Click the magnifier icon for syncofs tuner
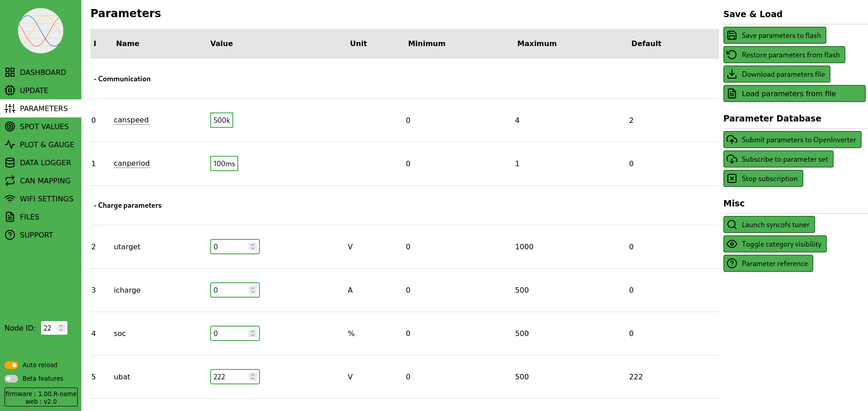 click(732, 224)
